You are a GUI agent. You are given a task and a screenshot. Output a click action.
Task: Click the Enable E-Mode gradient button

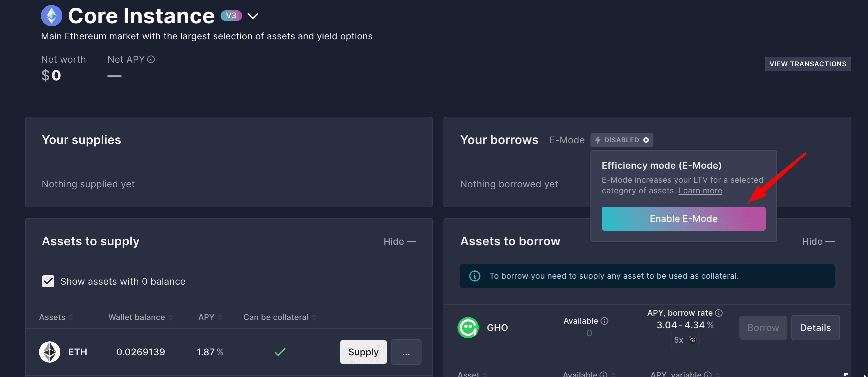pyautogui.click(x=683, y=219)
